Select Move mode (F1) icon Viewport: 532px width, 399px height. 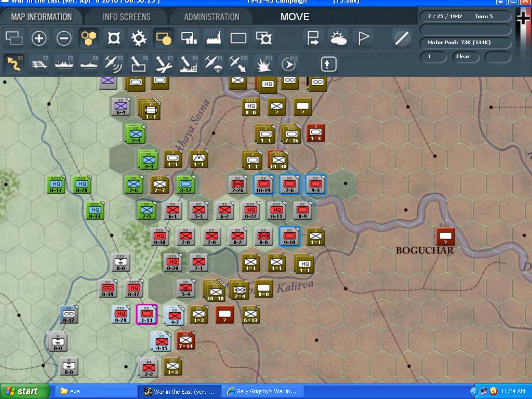point(14,63)
